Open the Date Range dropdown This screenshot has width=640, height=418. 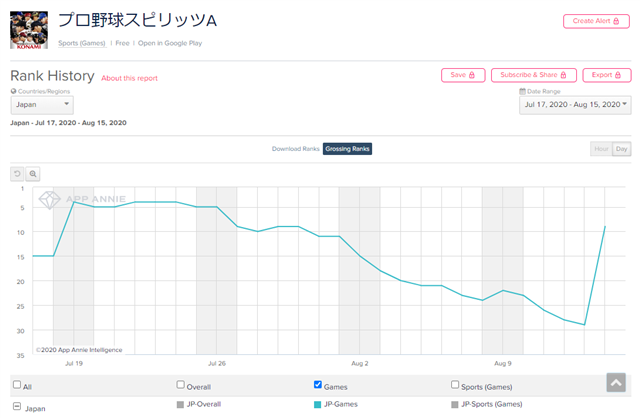575,105
